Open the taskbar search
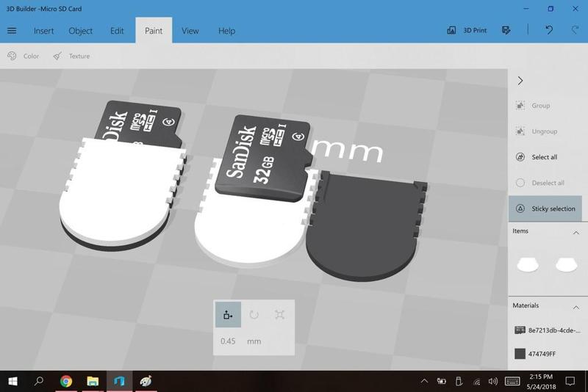Viewport: 588px width, 392px height. 39,381
